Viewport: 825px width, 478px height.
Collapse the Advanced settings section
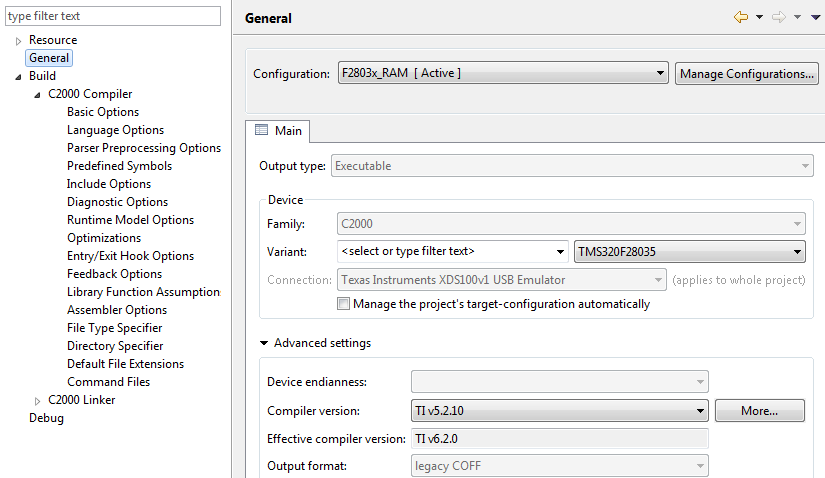(264, 343)
